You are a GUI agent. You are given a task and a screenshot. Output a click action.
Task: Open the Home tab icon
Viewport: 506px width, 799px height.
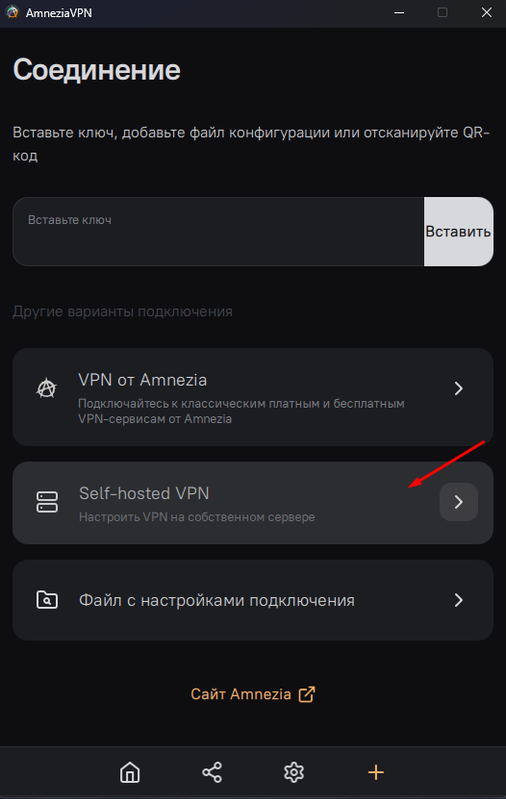(130, 773)
